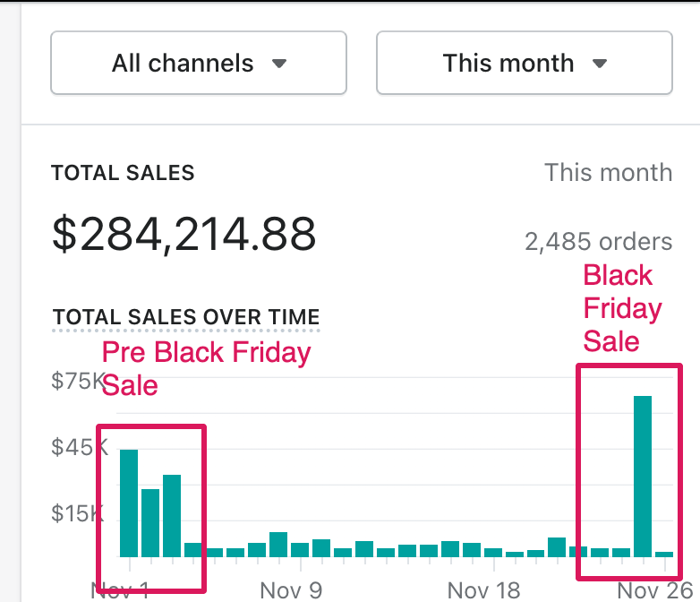
Task: Click the Nov 26 axis label
Action: point(649,589)
